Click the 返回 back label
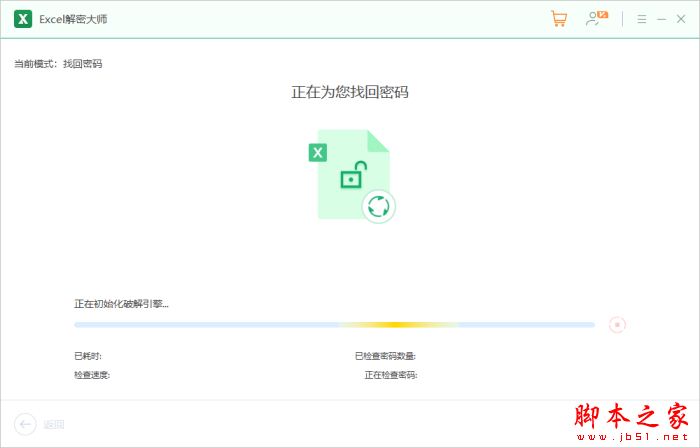The height and width of the screenshot is (448, 700). [54, 424]
